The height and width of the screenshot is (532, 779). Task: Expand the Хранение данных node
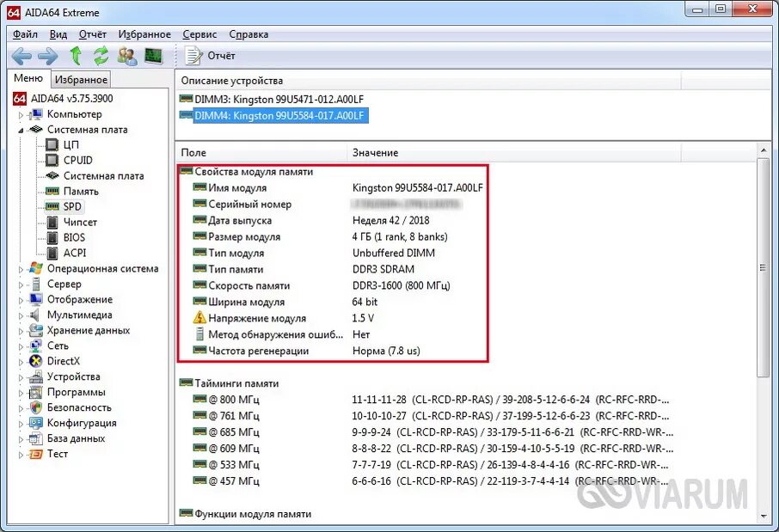point(21,331)
